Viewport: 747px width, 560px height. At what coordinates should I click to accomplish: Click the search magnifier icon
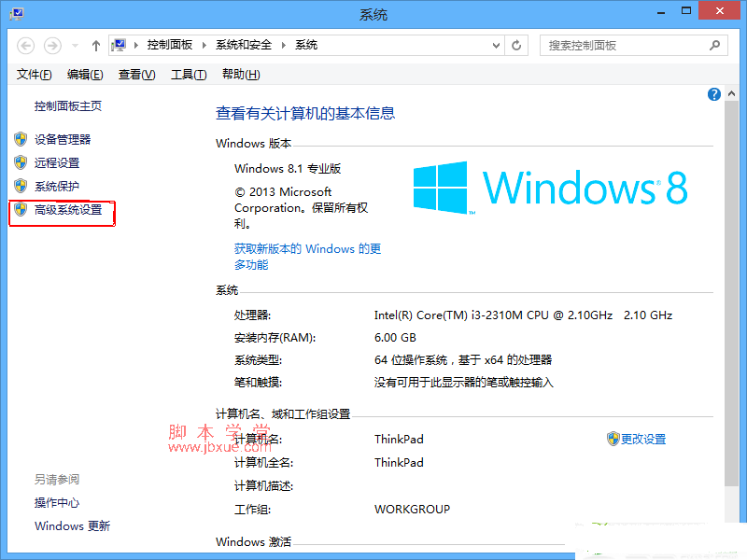pos(714,45)
